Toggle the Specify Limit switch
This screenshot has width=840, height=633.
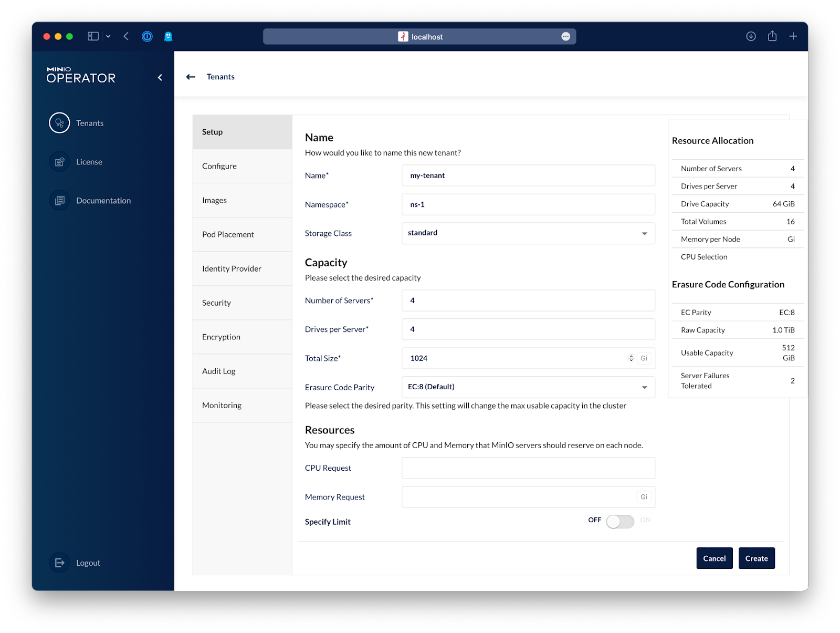619,521
